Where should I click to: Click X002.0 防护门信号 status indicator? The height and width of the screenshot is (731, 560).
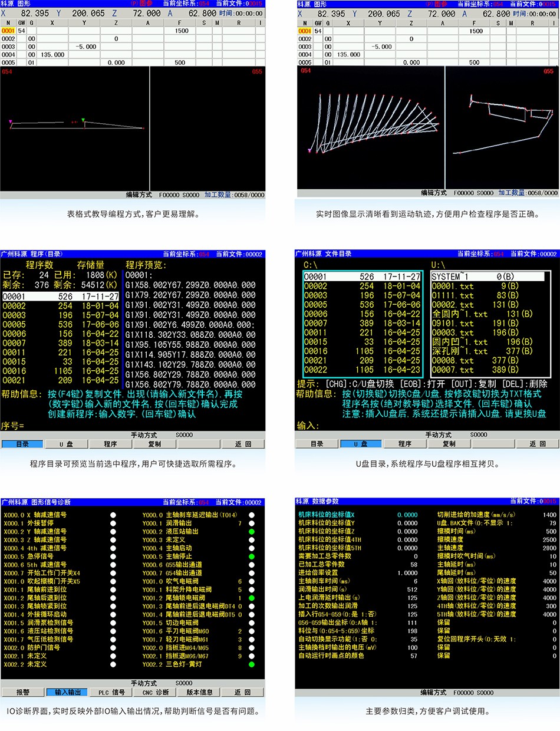[x=113, y=647]
